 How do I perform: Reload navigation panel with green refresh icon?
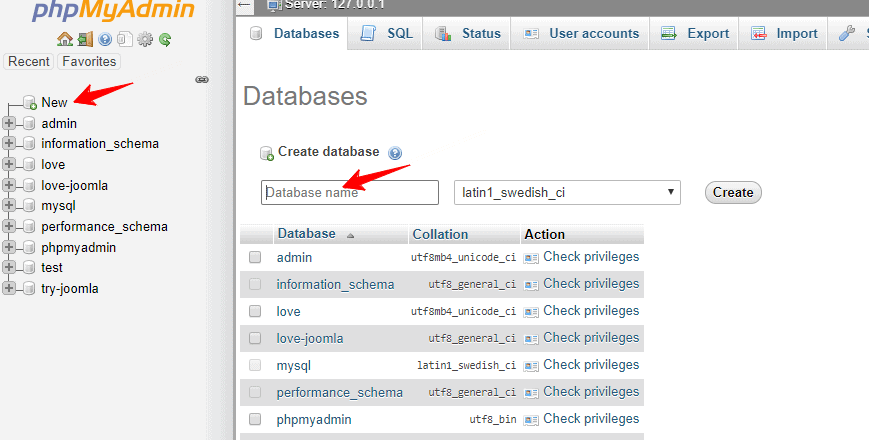click(165, 40)
